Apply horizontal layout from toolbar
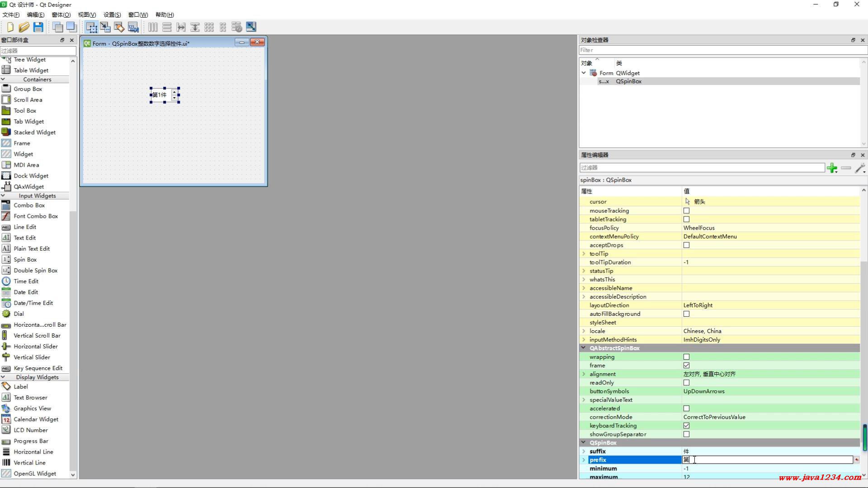 click(153, 27)
